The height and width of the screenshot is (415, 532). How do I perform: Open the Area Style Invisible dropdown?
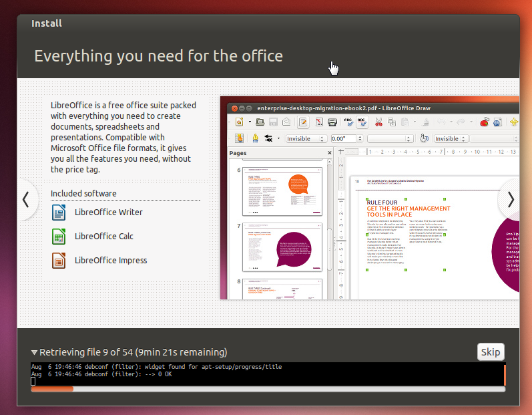click(451, 138)
